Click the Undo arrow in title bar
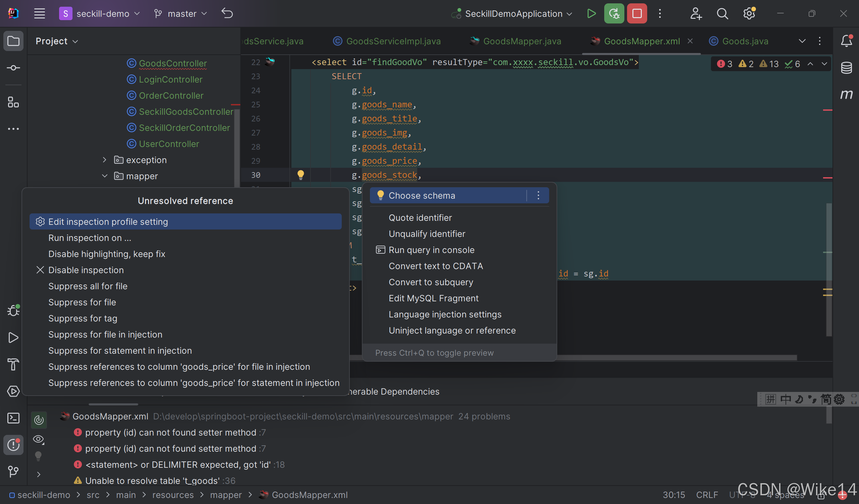 (x=227, y=14)
